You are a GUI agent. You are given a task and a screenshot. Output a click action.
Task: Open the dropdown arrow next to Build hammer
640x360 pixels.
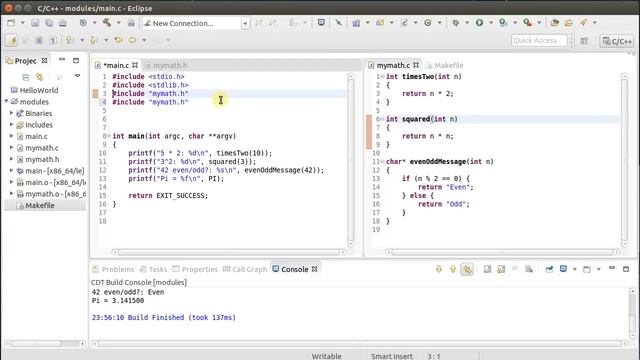118,23
